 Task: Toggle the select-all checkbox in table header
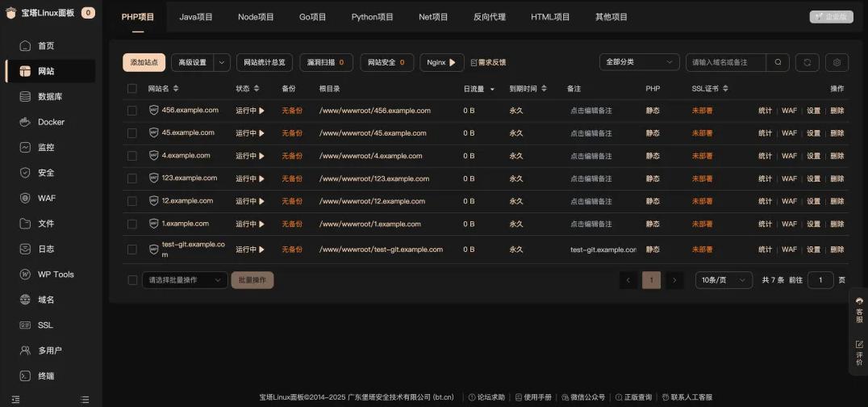point(132,89)
